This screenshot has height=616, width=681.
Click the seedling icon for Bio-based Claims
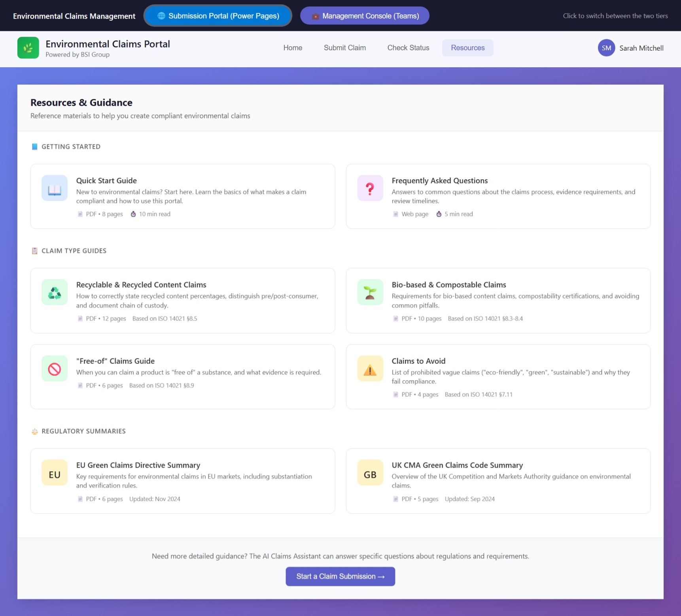coord(370,292)
